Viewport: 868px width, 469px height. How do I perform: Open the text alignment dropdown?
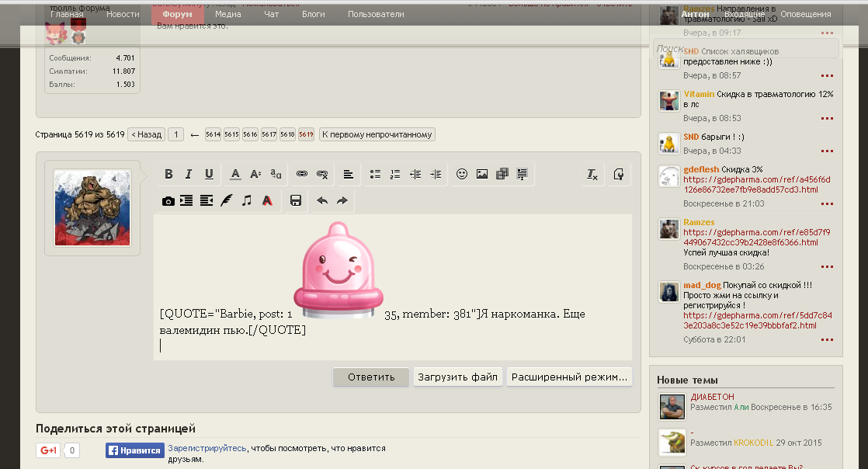349,175
